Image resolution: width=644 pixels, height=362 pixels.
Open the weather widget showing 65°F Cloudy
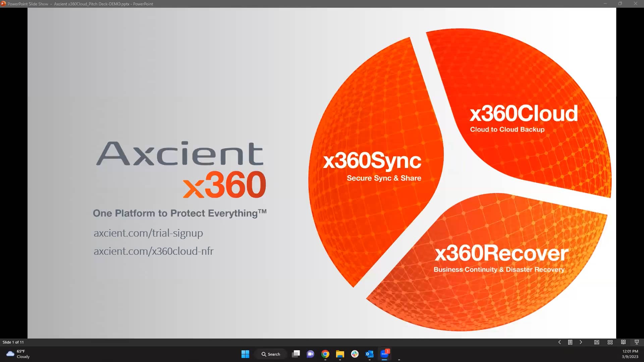pyautogui.click(x=17, y=354)
